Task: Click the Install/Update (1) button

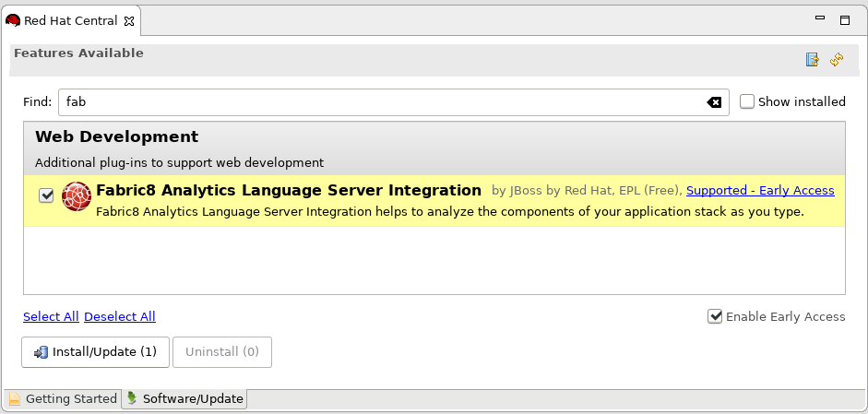Action: tap(95, 351)
